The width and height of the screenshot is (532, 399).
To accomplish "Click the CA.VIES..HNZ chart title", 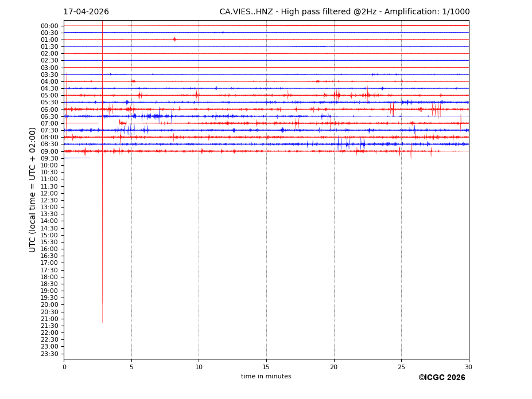I will pyautogui.click(x=344, y=12).
